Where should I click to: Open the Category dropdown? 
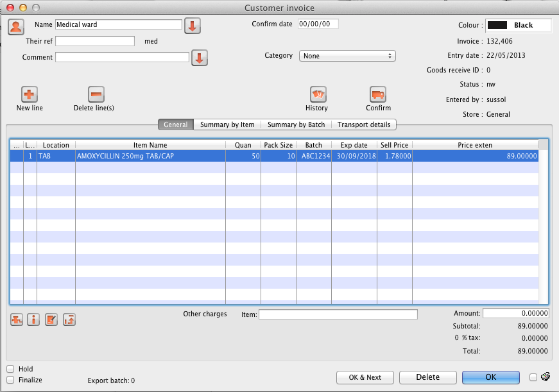pyautogui.click(x=347, y=56)
